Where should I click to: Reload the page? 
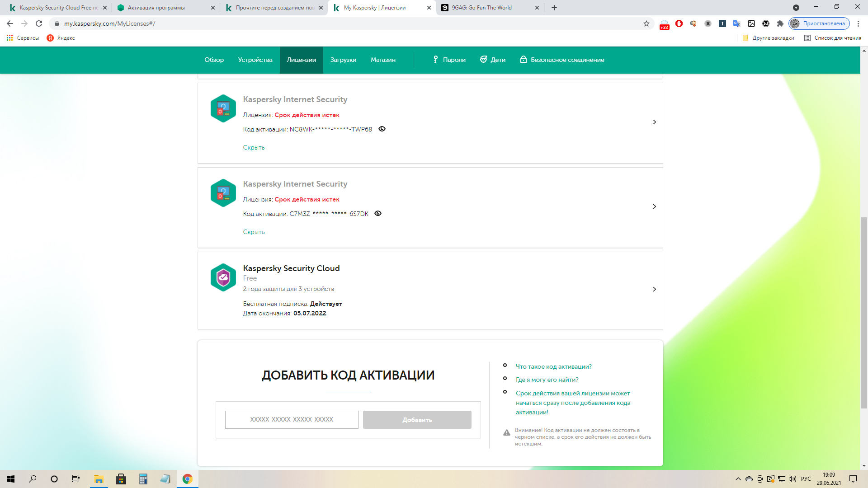pos(39,23)
